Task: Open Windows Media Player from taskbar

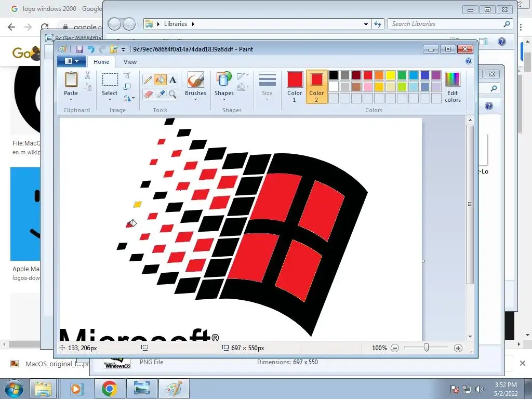Action: [76, 389]
